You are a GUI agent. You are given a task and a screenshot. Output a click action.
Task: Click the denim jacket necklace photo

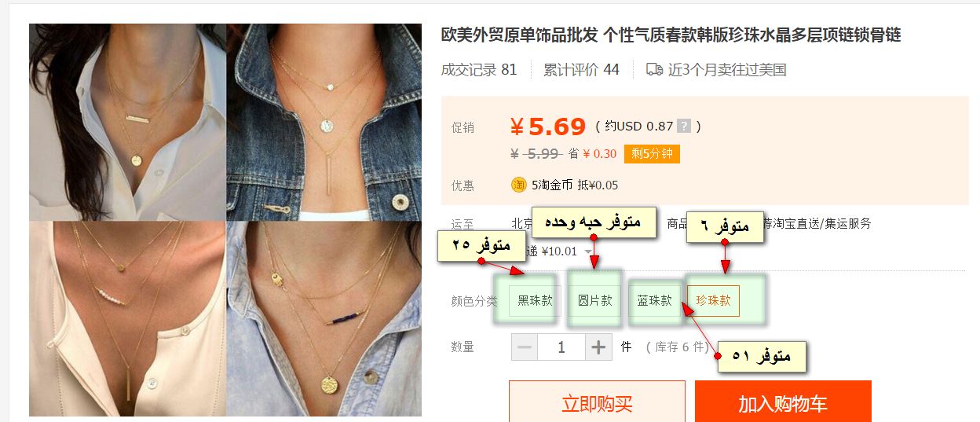click(324, 122)
